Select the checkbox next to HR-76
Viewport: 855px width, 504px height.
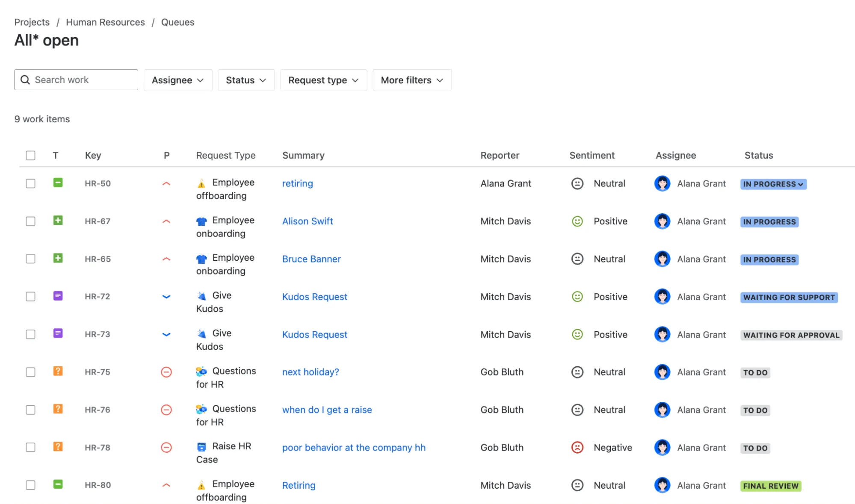pyautogui.click(x=30, y=410)
